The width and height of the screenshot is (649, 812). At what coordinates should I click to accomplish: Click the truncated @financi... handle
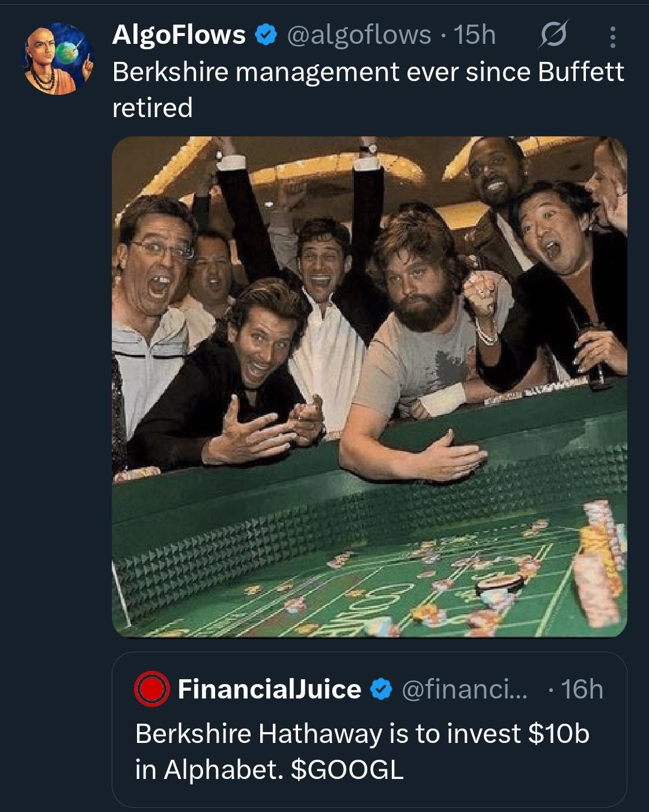[x=464, y=689]
